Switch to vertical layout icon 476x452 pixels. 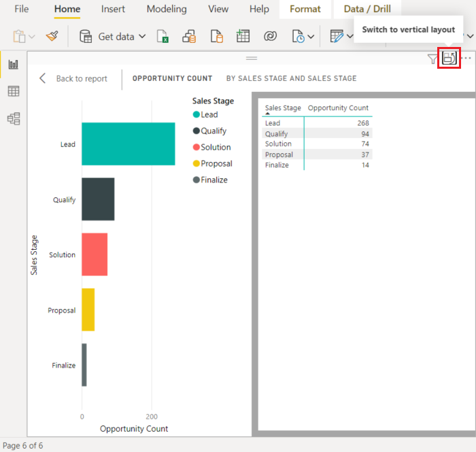[x=449, y=58]
